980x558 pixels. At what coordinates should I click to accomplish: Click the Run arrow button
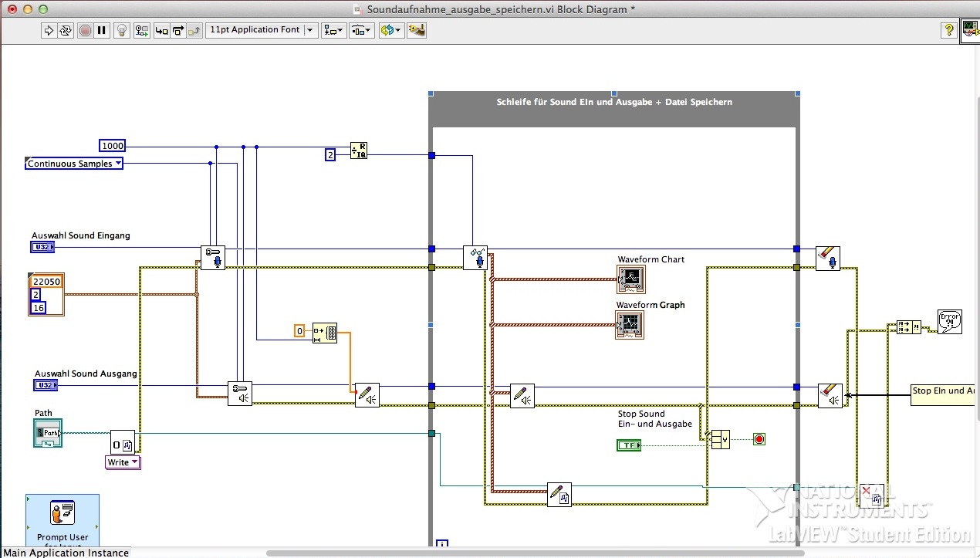tap(48, 30)
